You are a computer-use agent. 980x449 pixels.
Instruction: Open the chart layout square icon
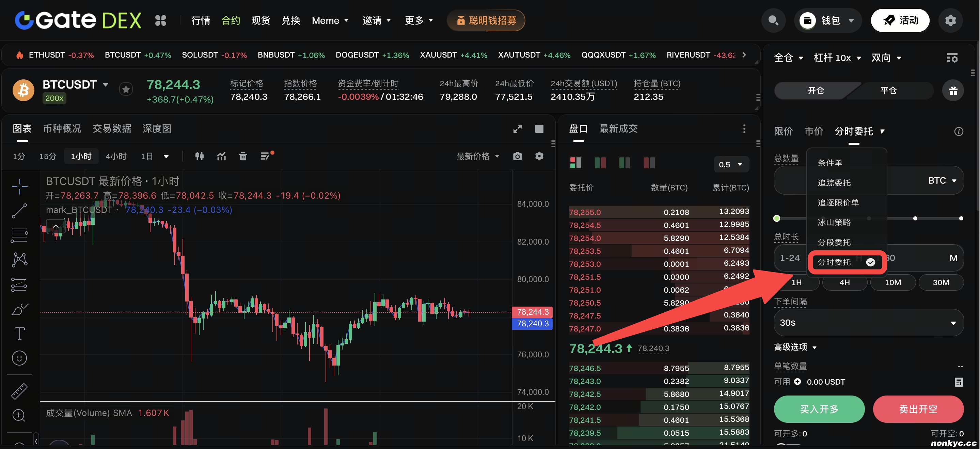539,129
